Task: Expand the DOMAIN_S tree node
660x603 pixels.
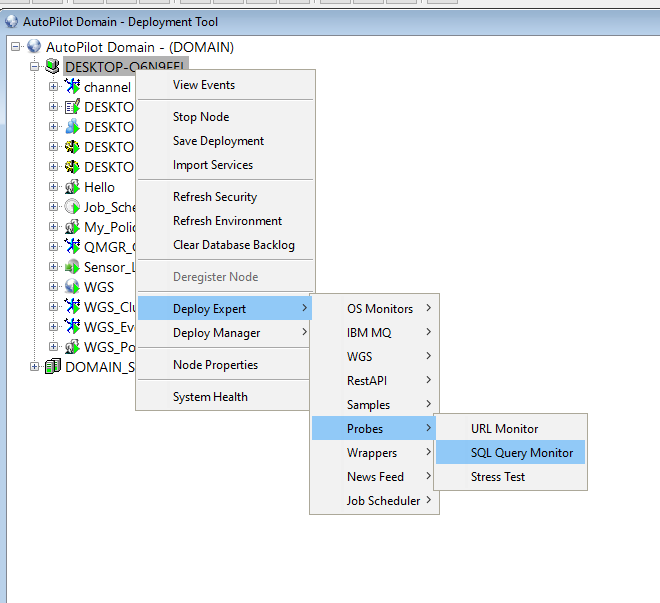Action: (35, 367)
